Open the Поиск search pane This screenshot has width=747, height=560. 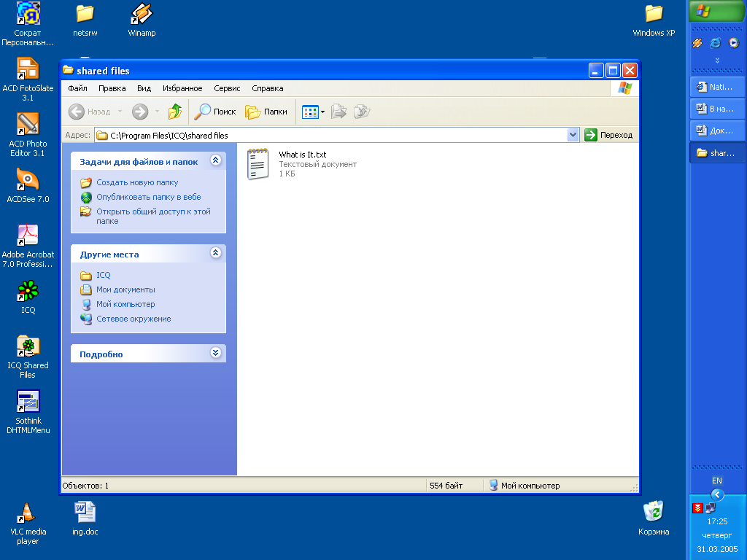pyautogui.click(x=215, y=112)
